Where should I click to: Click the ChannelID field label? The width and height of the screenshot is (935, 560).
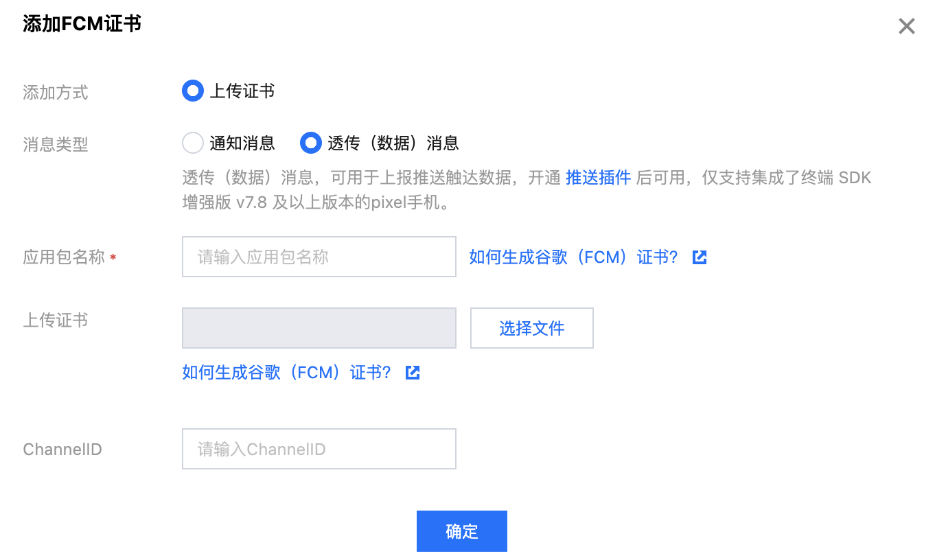[x=62, y=450]
